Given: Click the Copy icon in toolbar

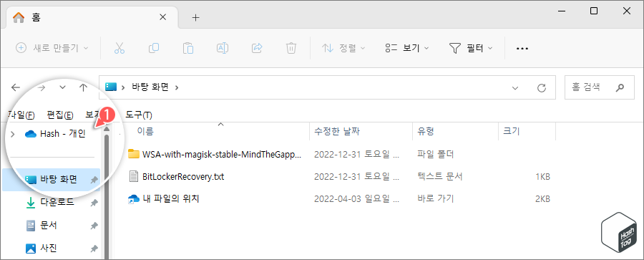Looking at the screenshot, I should pyautogui.click(x=154, y=48).
